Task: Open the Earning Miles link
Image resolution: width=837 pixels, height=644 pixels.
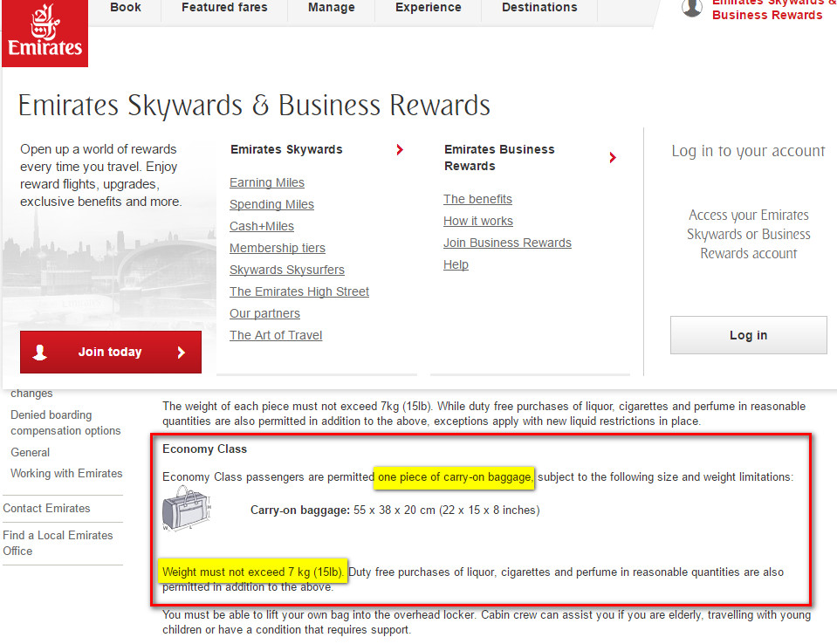Action: tap(267, 182)
